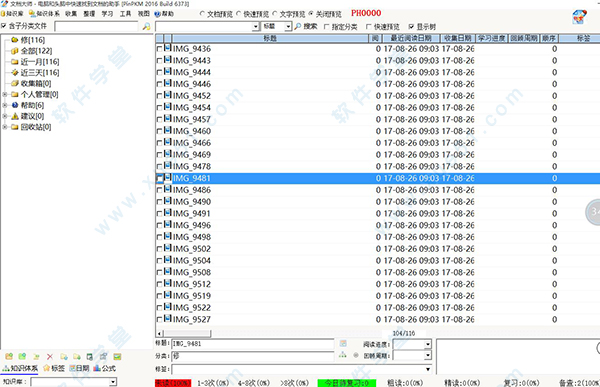Open the 公式 chart tab

pos(104,368)
